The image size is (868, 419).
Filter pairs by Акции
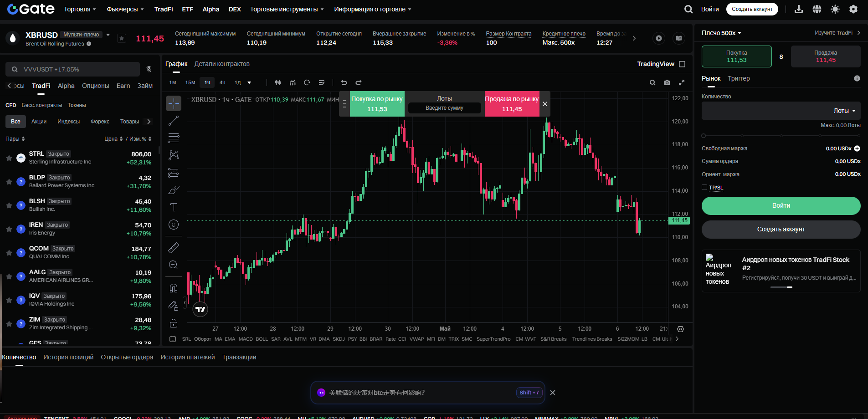[39, 122]
